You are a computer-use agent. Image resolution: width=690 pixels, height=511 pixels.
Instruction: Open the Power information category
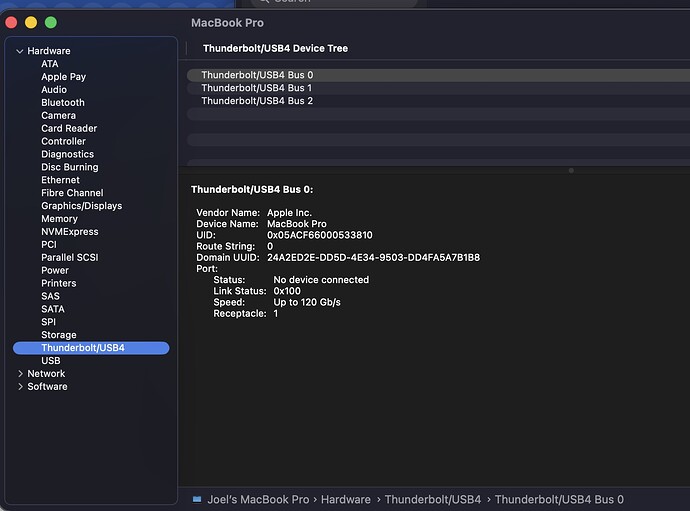(x=55, y=270)
